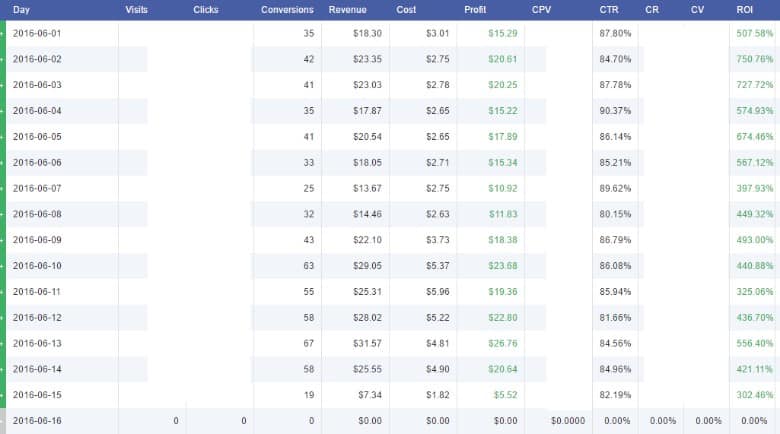Image resolution: width=780 pixels, height=434 pixels.
Task: Click CTR value 80.15%
Action: click(x=615, y=214)
